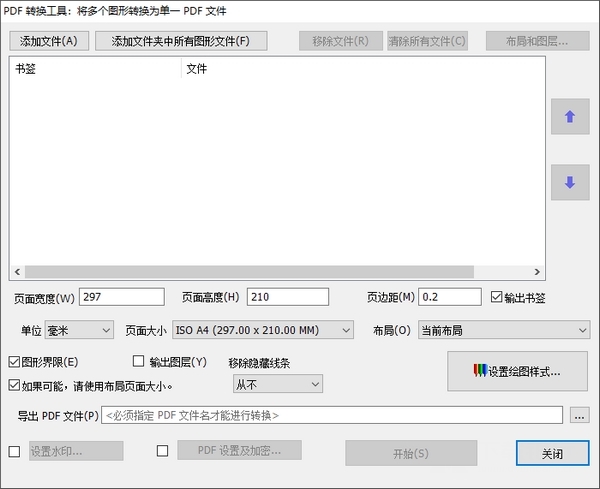600x489 pixels.
Task: Open 设置绘图样式 plot style settings
Action: click(517, 371)
